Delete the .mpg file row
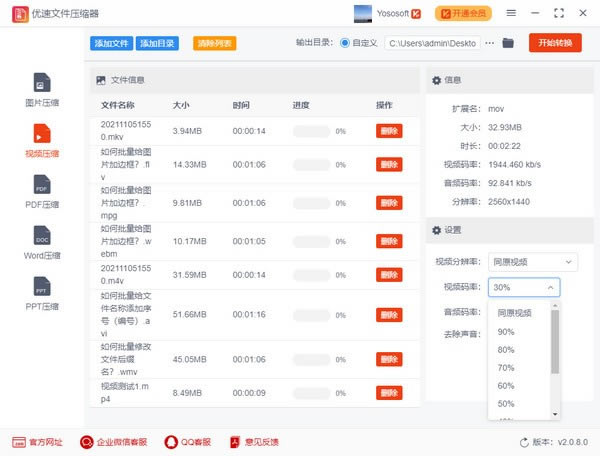 pos(389,203)
